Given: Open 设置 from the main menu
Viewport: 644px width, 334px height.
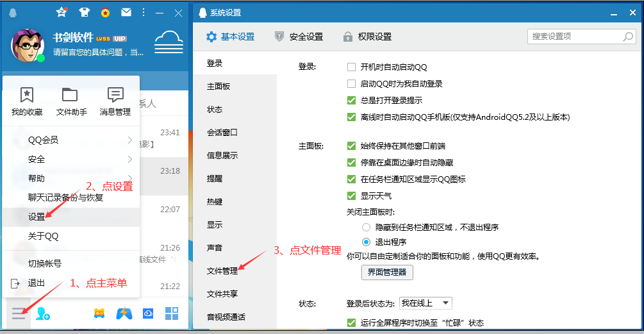Looking at the screenshot, I should (x=71, y=217).
